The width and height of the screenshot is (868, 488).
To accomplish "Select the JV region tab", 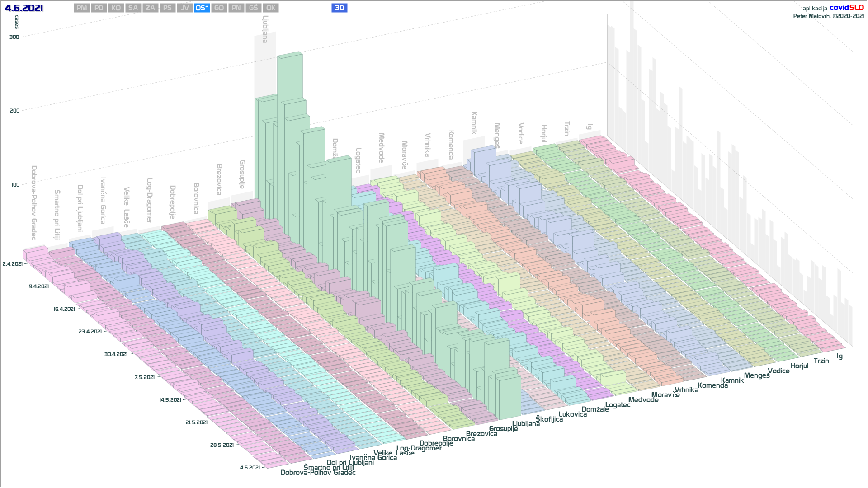I will [184, 8].
